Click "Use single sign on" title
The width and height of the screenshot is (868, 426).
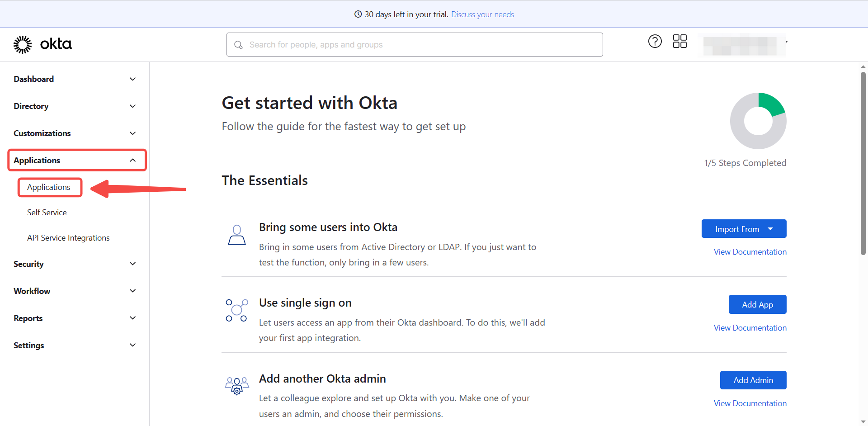click(305, 303)
